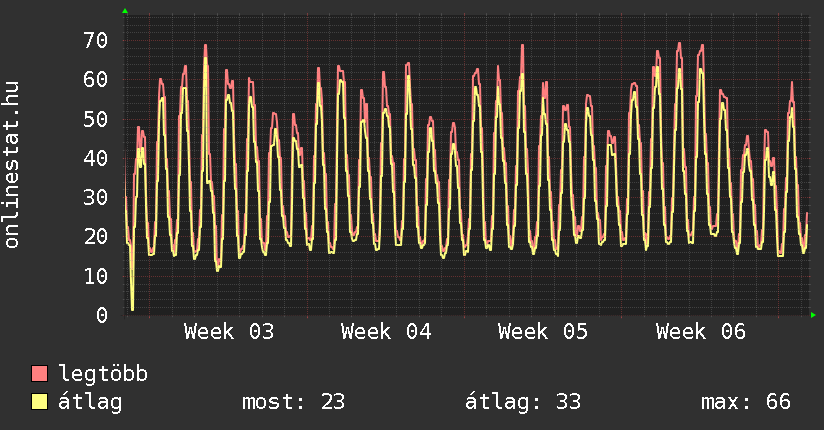Click the átlag legend label beside yellow swatch
Viewport: 824px width, 430px height.
point(91,402)
